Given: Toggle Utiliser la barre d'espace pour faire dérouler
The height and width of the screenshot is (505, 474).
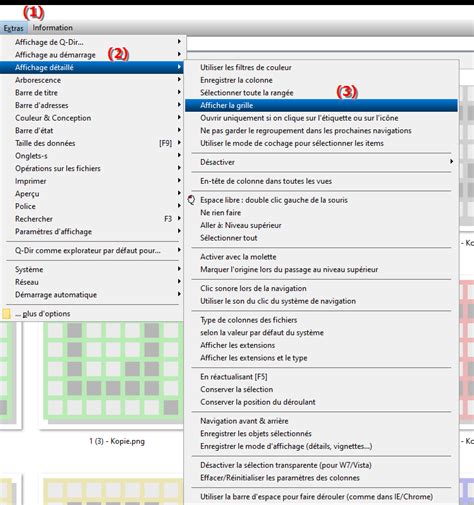Looking at the screenshot, I should pos(322,497).
